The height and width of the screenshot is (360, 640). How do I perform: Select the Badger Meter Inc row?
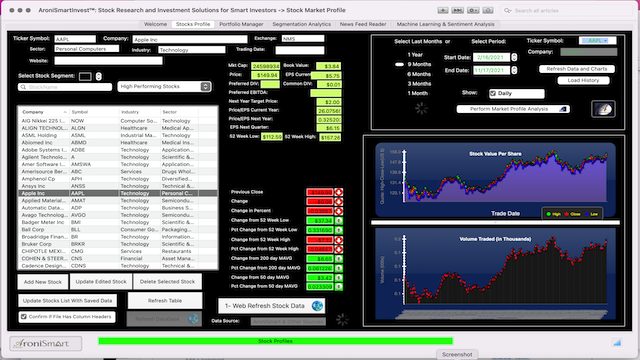[x=118, y=222]
